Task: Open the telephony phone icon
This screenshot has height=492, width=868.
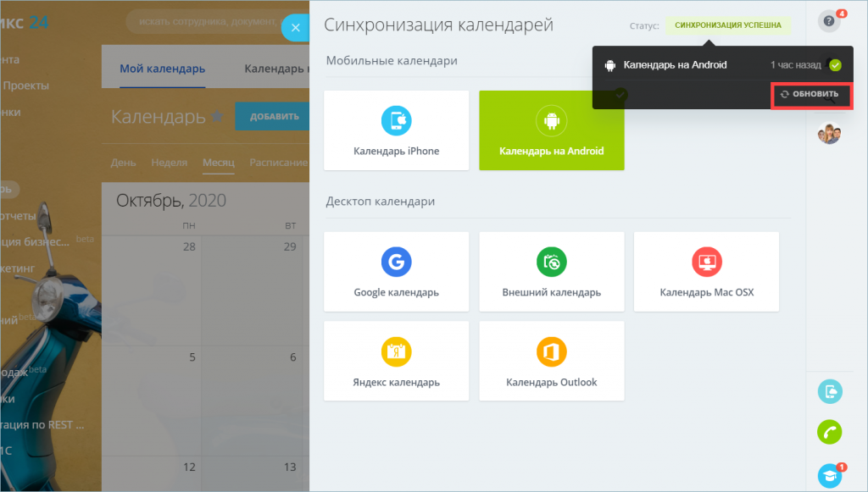Action: (830, 432)
